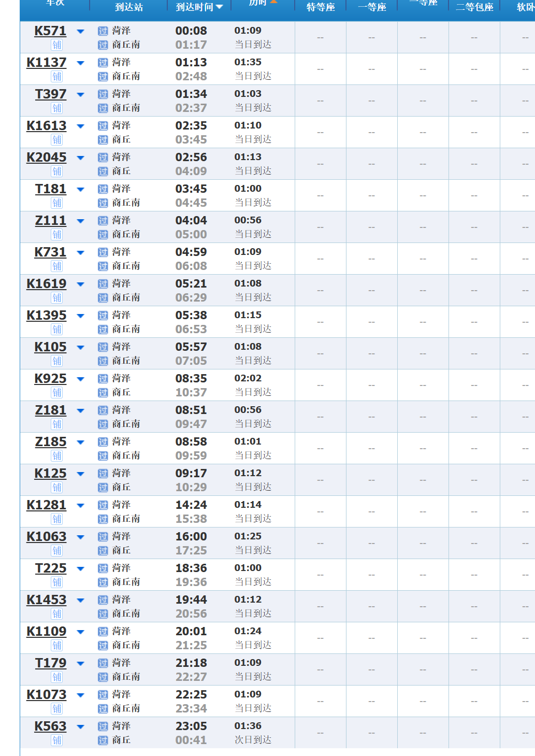Open train K1109 details link
Image resolution: width=535 pixels, height=756 pixels.
(47, 632)
